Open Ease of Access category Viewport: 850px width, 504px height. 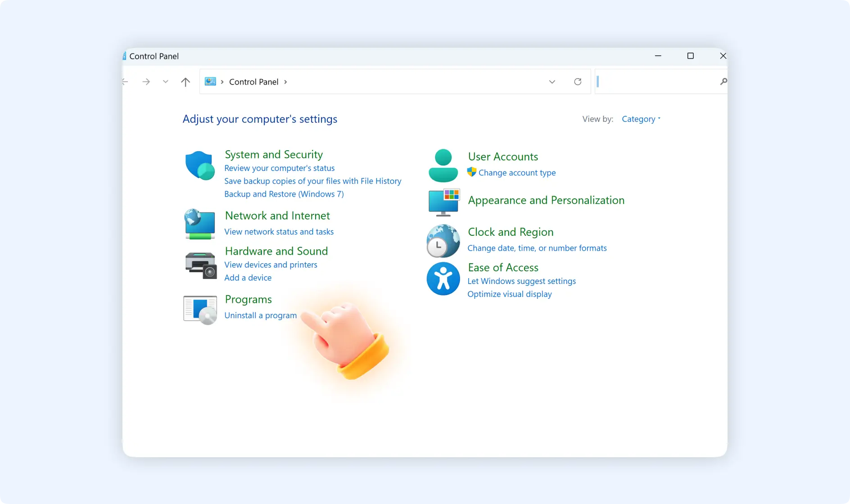[x=503, y=267]
